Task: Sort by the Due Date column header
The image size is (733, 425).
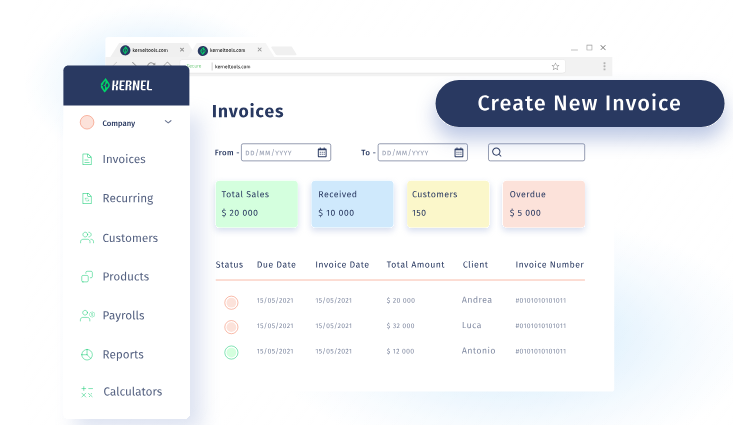Action: 276,265
